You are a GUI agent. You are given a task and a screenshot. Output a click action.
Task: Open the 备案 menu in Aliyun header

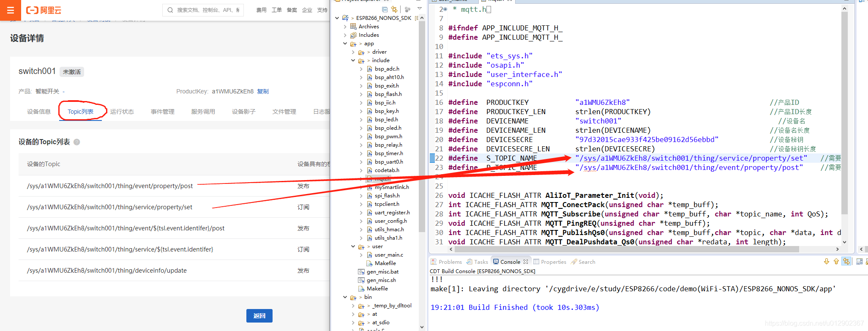[x=292, y=10]
